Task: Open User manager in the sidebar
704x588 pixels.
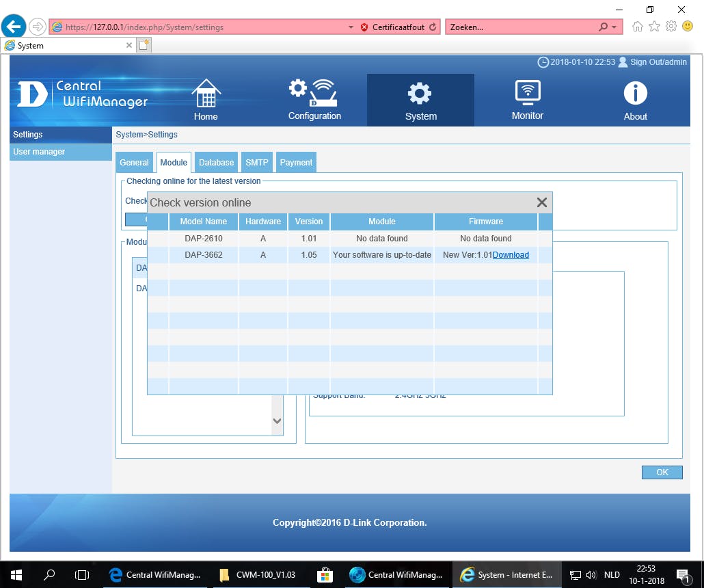Action: point(61,152)
